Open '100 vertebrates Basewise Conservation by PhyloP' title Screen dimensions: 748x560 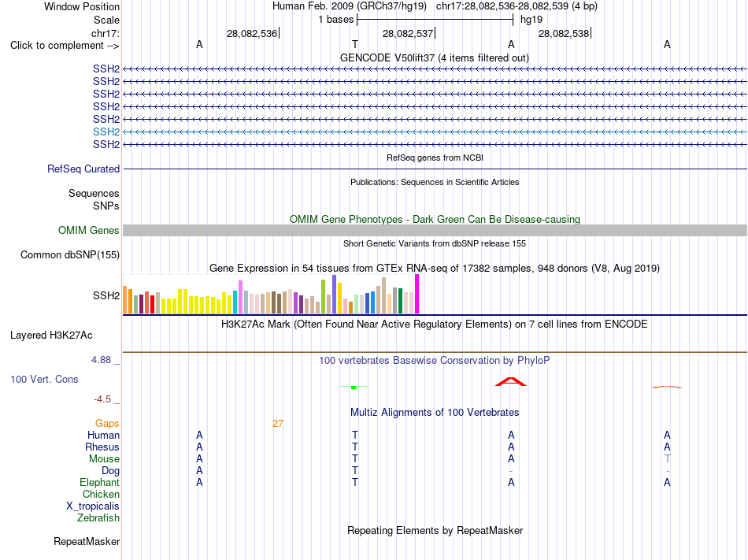[435, 361]
